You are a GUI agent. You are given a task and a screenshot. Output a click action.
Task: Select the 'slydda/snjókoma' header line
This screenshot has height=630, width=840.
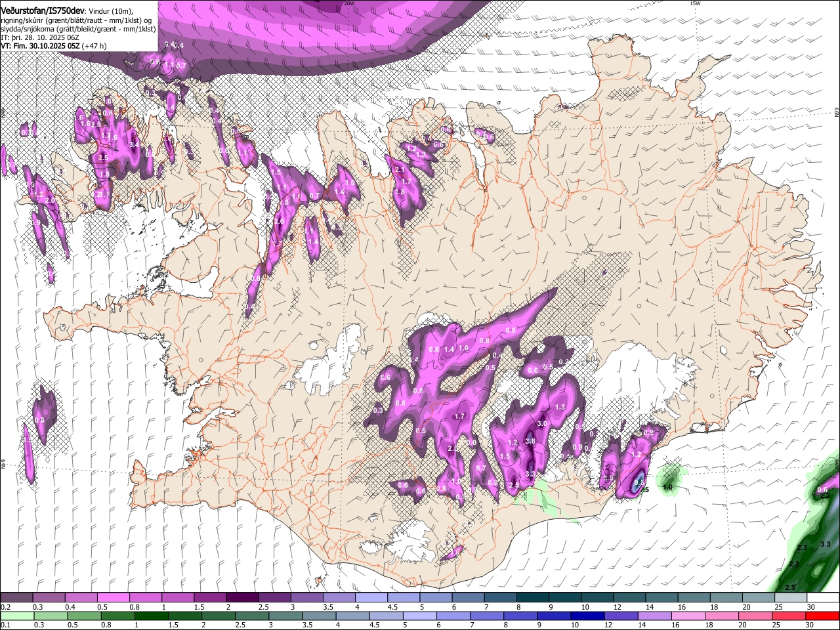click(78, 29)
